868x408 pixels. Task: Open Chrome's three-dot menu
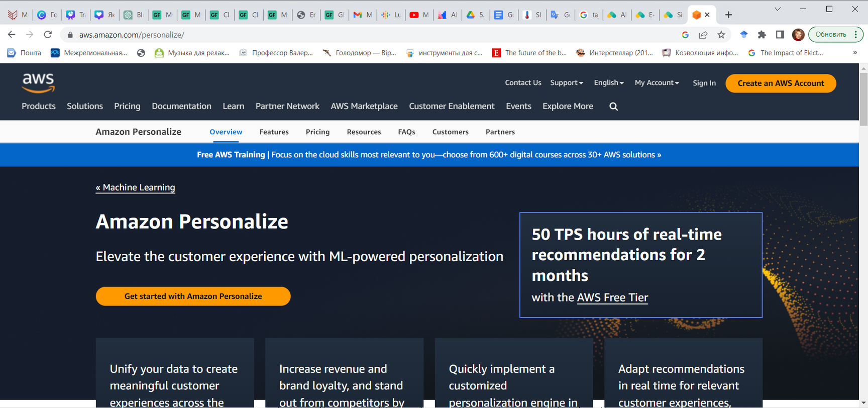point(855,35)
